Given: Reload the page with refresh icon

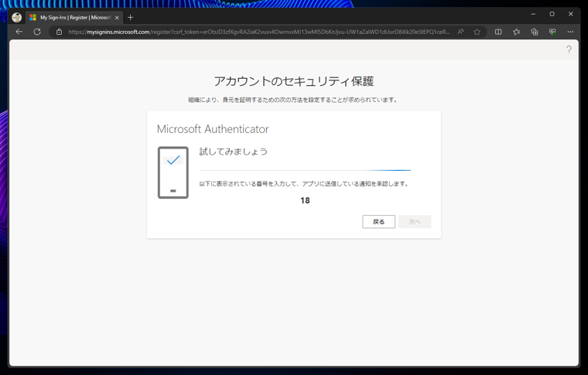Looking at the screenshot, I should (37, 32).
